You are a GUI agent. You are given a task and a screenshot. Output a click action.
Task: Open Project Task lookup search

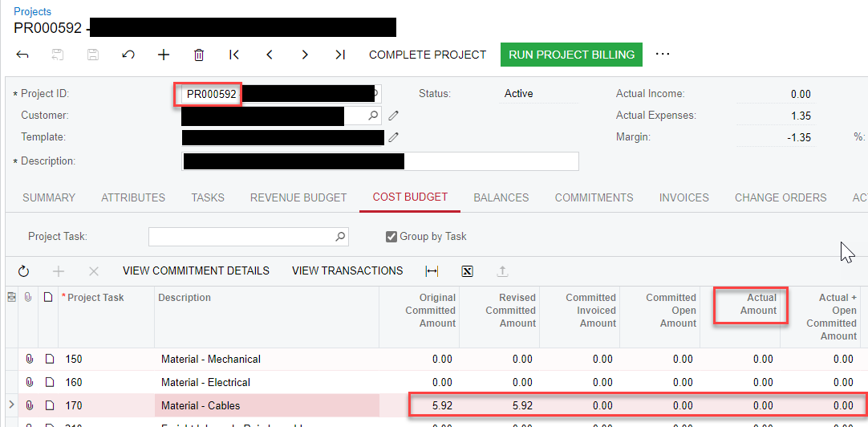pyautogui.click(x=340, y=237)
